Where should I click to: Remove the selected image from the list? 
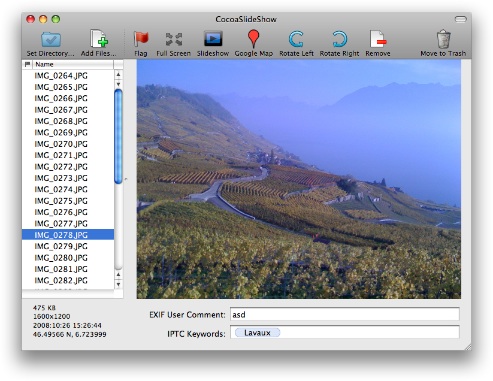[x=378, y=39]
